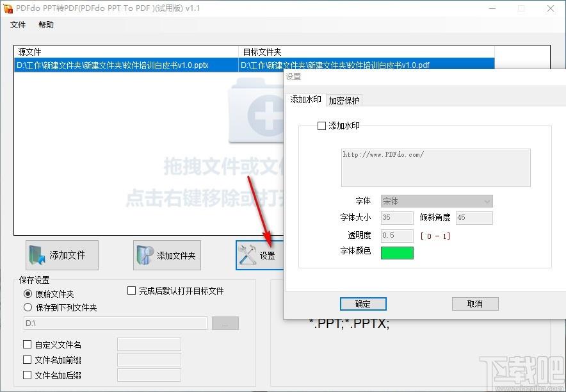
Task: Click the file name suffix text field
Action: 149,375
